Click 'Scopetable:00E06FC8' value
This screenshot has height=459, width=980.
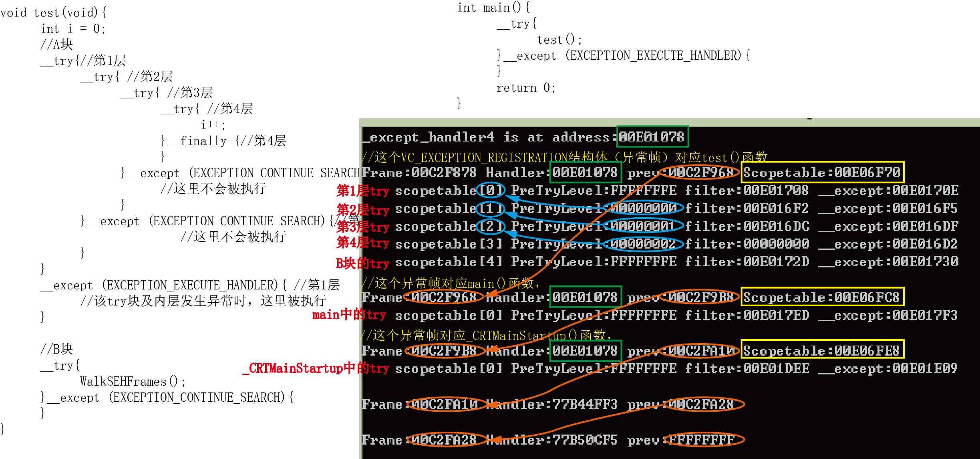coord(822,297)
